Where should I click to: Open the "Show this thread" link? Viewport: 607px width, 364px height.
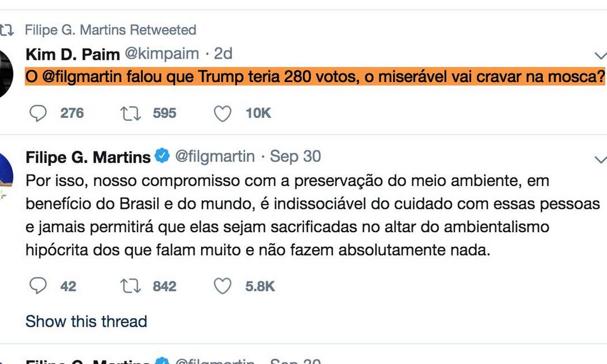[x=86, y=322]
